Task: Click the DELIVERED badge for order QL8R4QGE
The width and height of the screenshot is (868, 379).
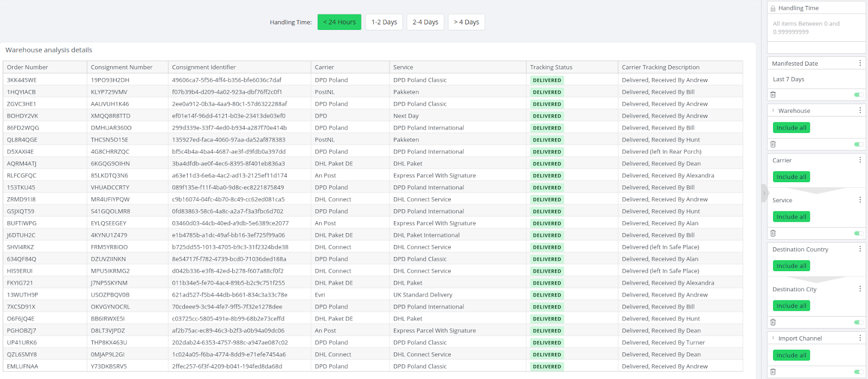Action: click(x=547, y=140)
